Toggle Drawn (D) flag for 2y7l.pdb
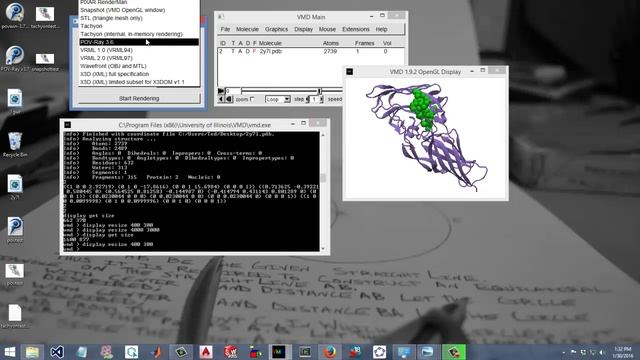Image resolution: width=640 pixels, height=360 pixels. (247, 51)
